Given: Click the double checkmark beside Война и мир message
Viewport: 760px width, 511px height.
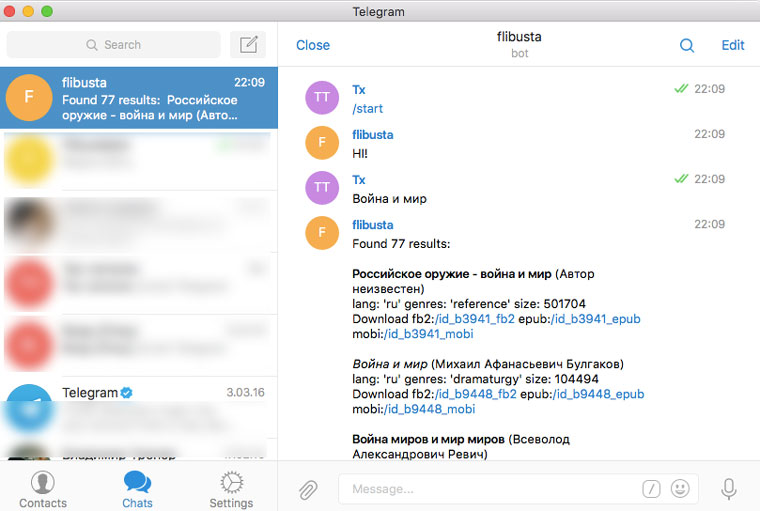Looking at the screenshot, I should click(681, 179).
